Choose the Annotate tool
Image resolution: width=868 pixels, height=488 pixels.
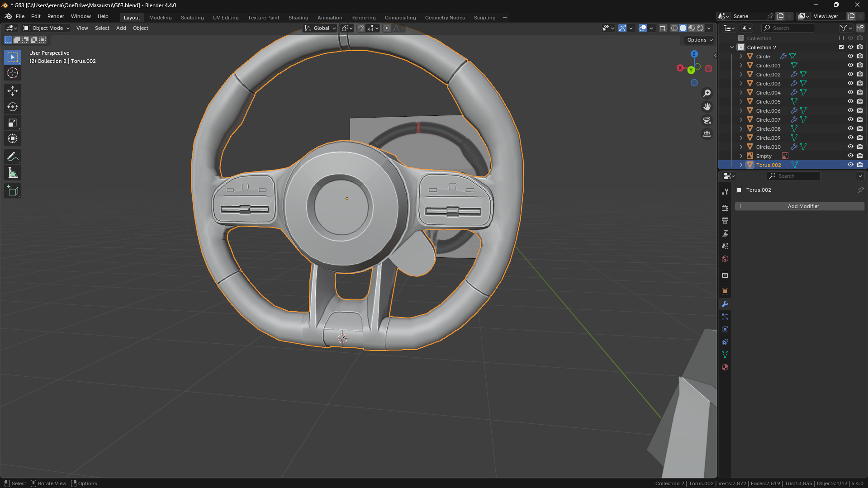(13, 157)
